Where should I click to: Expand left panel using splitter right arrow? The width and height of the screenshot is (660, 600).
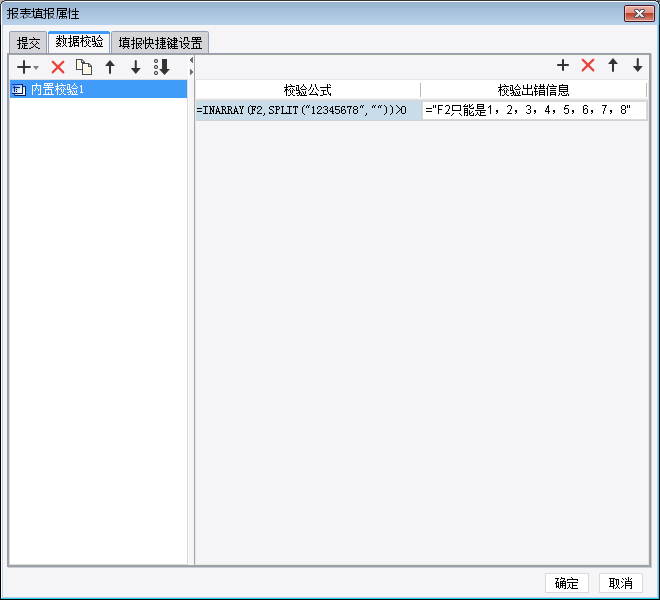191,72
